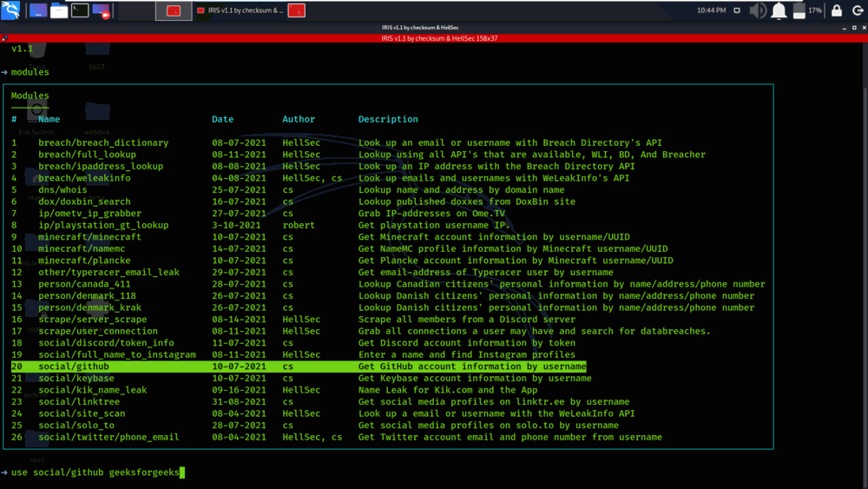Image resolution: width=868 pixels, height=489 pixels.
Task: Show notifications via the bell icon
Action: click(779, 10)
